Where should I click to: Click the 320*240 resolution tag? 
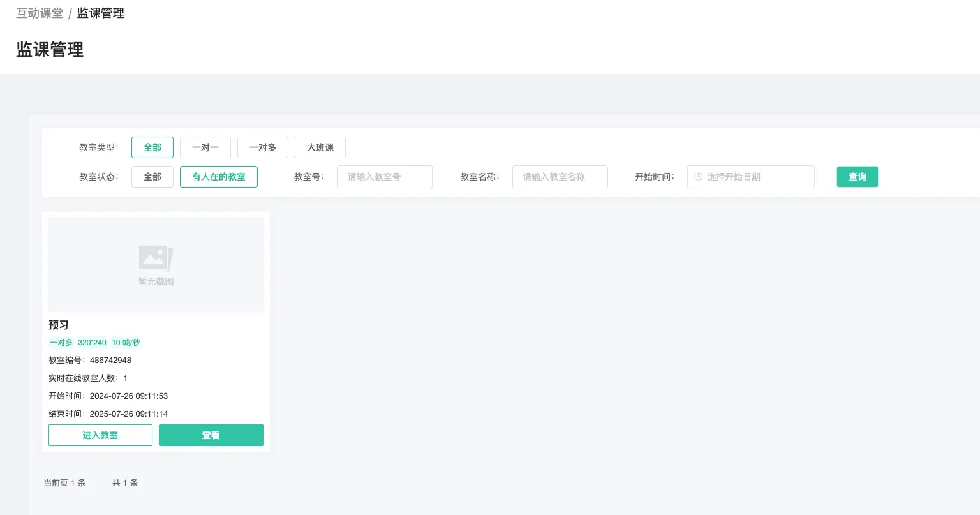coord(92,343)
